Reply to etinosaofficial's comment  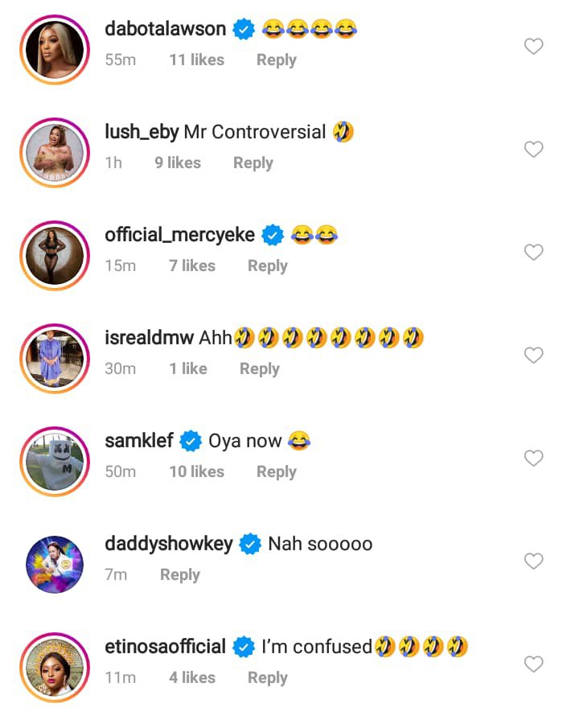click(267, 678)
